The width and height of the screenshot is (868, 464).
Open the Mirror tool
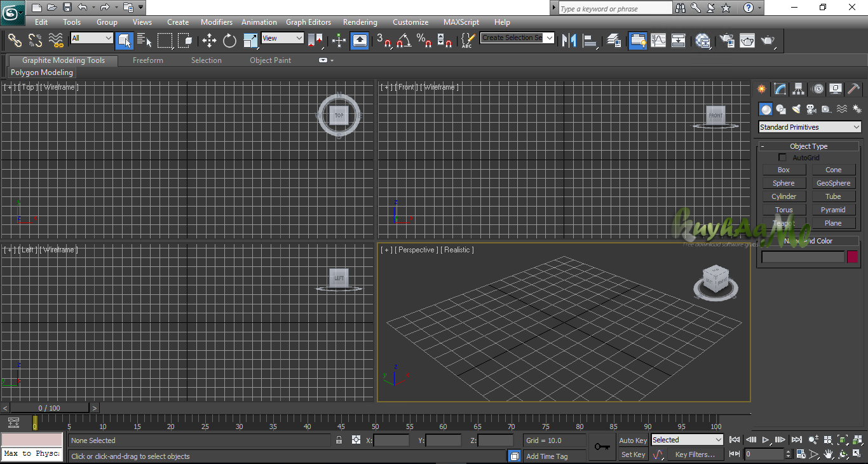point(569,41)
